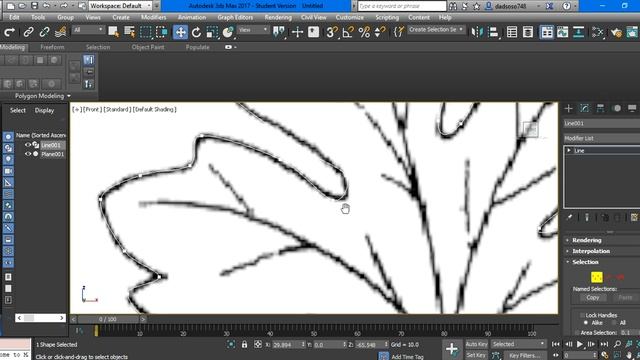Click Edit Named Selection Sets icon
This screenshot has width=640, height=360.
pyautogui.click(x=398, y=32)
